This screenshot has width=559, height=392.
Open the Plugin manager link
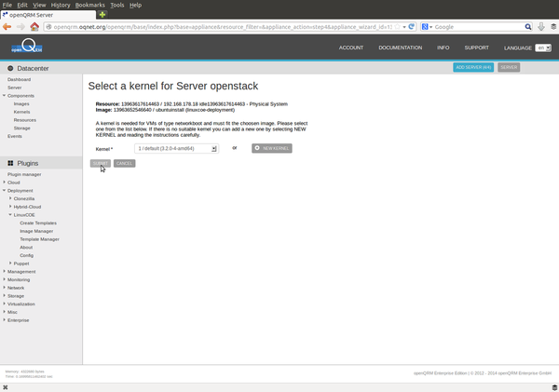(x=24, y=174)
